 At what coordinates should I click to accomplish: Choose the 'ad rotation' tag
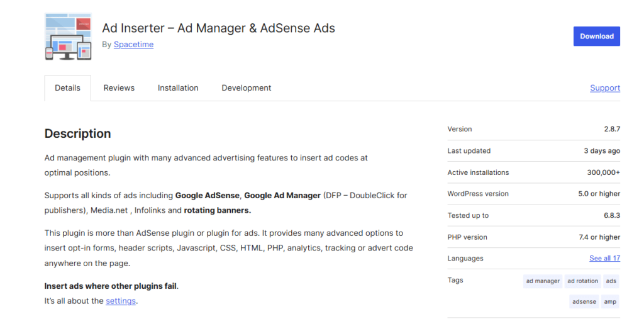click(582, 281)
